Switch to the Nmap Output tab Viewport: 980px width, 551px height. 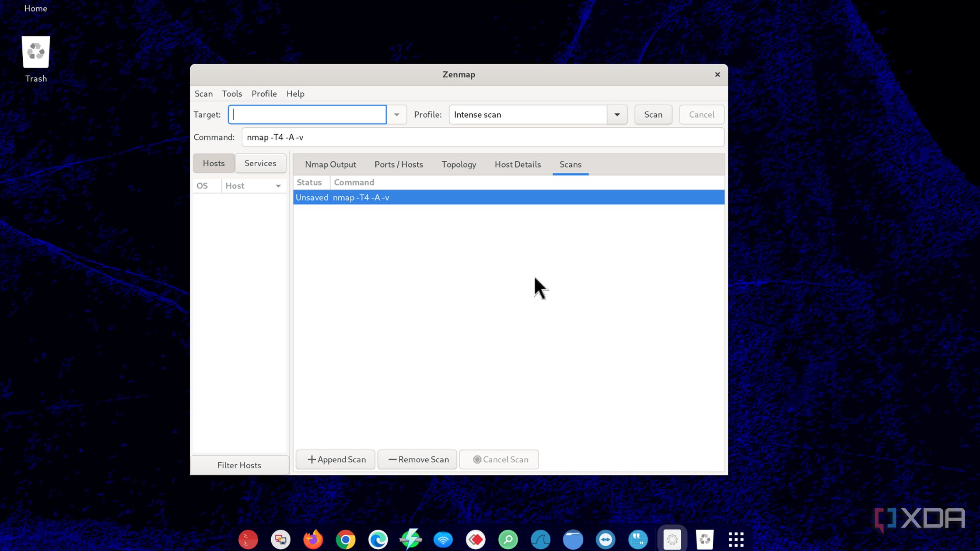pos(330,164)
